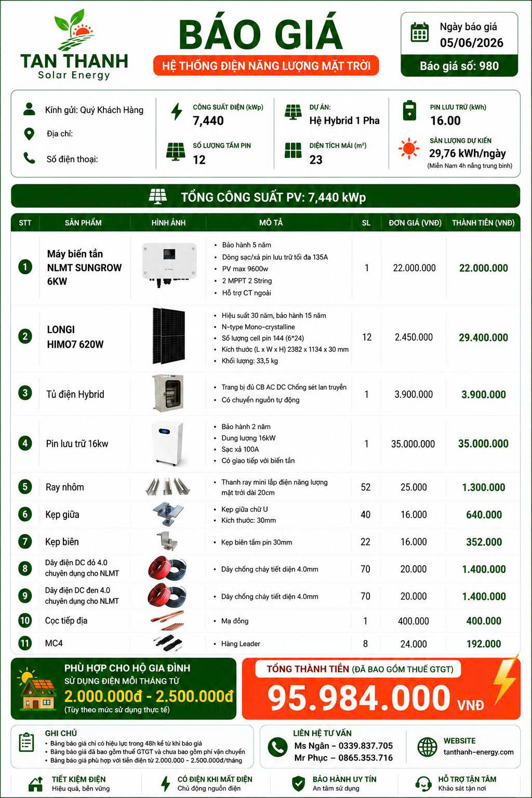Click the Máy biến tần NLMT SUNGROW 6KW name
The width and height of the screenshot is (532, 798).
(84, 267)
